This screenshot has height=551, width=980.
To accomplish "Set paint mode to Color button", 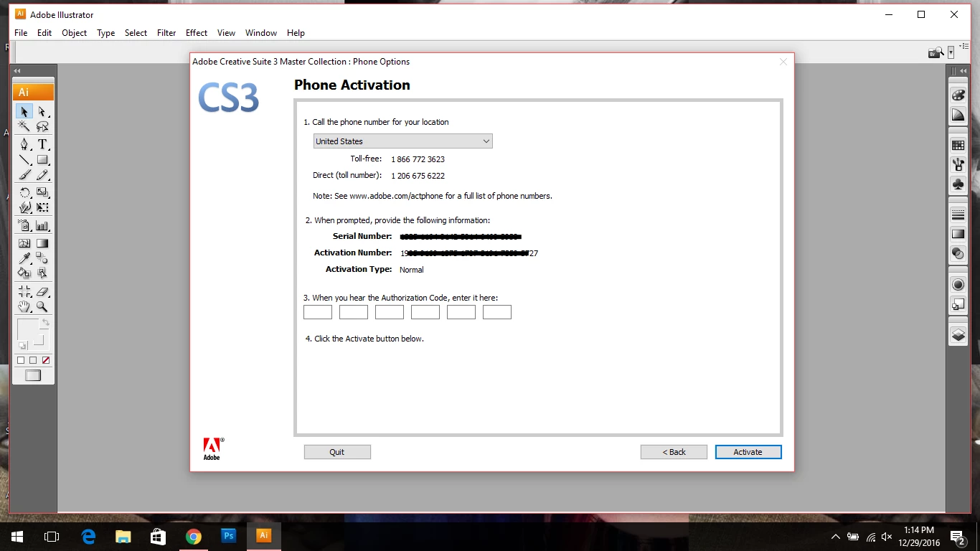I will pos(21,360).
